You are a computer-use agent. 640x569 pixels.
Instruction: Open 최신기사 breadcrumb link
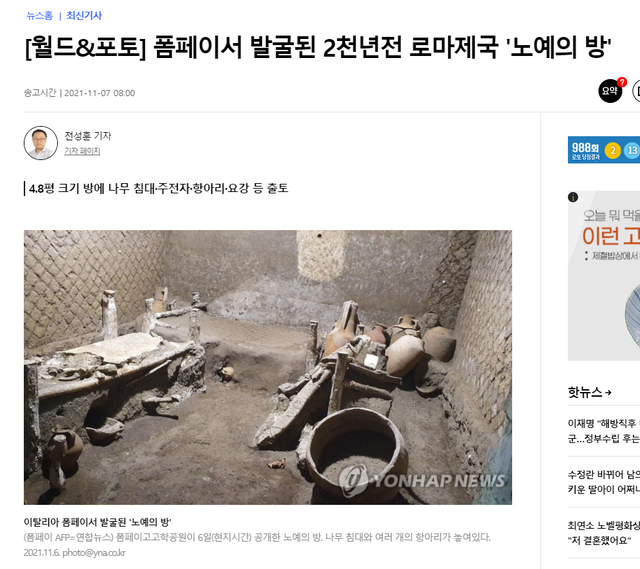pyautogui.click(x=84, y=16)
